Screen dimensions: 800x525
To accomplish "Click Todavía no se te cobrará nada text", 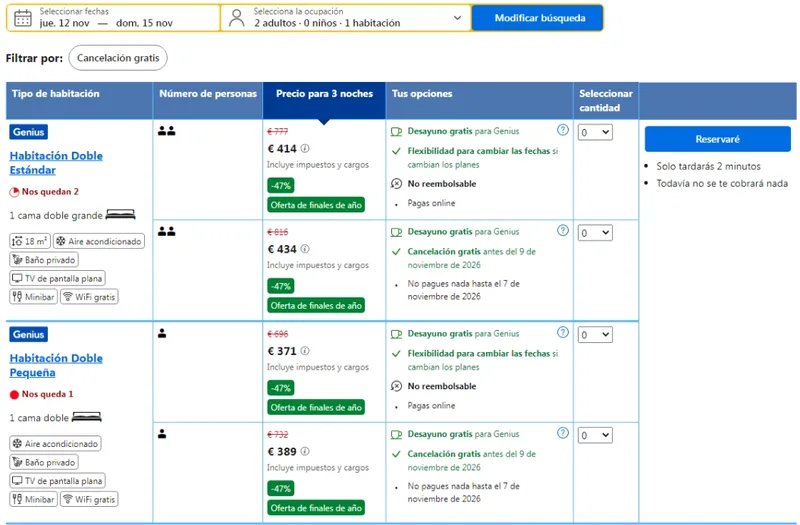I will (722, 184).
